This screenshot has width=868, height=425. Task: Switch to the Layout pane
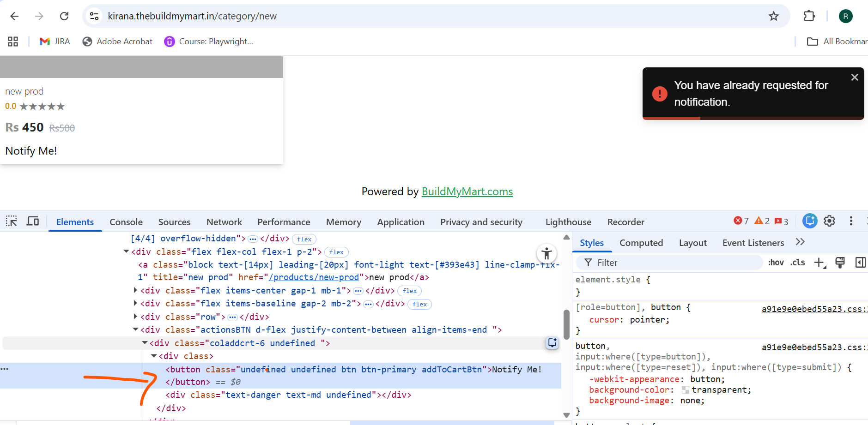coord(692,243)
